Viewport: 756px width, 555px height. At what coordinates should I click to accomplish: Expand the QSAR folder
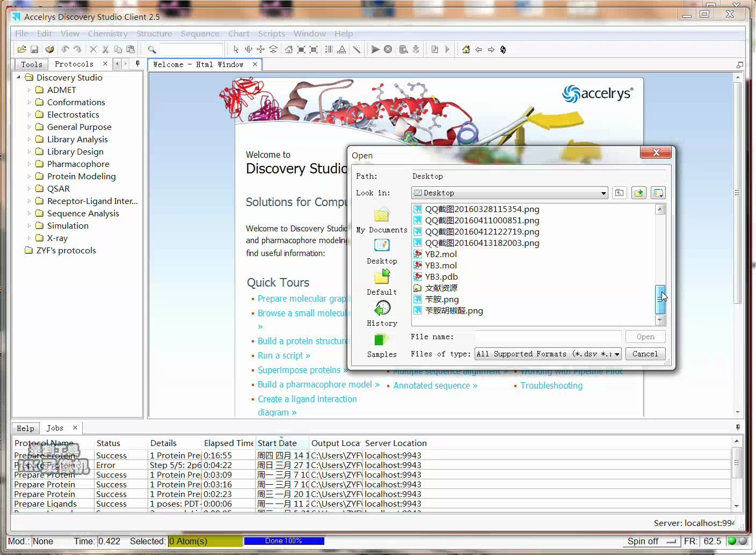(x=29, y=188)
